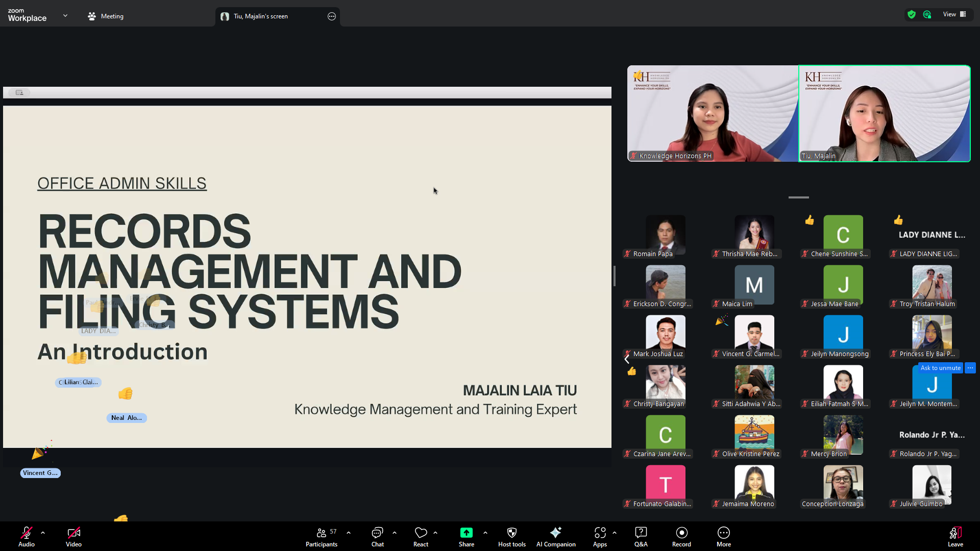980x551 pixels.
Task: Click Ask to unmute button
Action: click(940, 368)
